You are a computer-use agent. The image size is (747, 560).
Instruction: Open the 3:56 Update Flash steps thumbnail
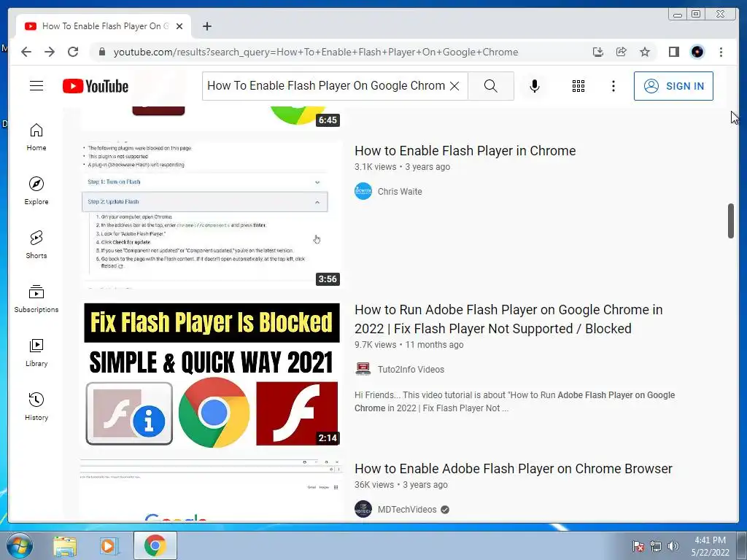click(x=212, y=215)
